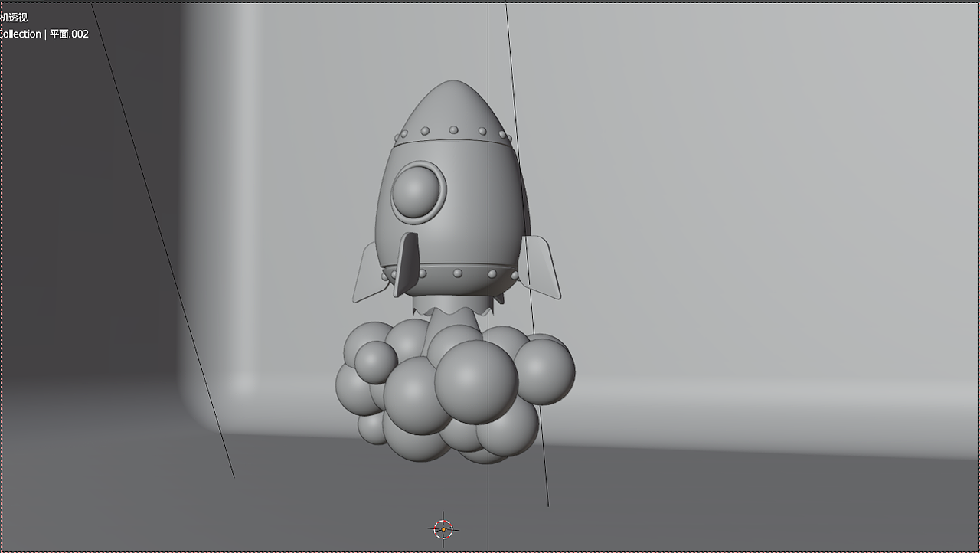Click the 平面.002 object name text

pyautogui.click(x=68, y=34)
